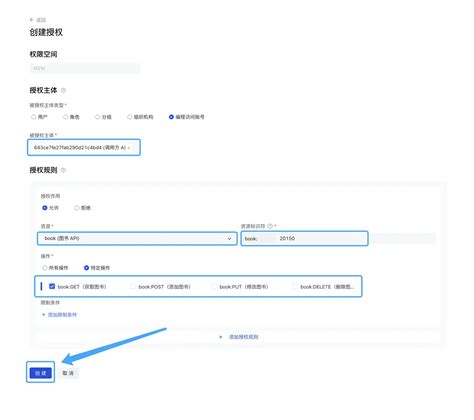Select the 用户 subject type radio
474x420 pixels.
pos(33,117)
